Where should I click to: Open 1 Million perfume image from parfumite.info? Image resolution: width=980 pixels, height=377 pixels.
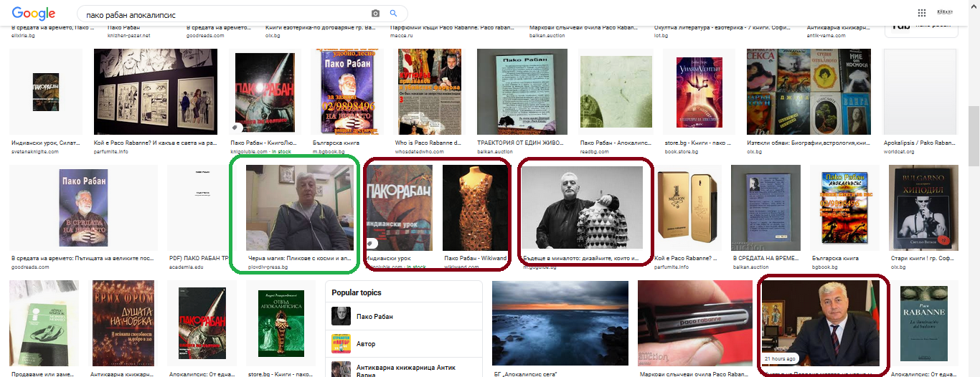[x=688, y=208]
